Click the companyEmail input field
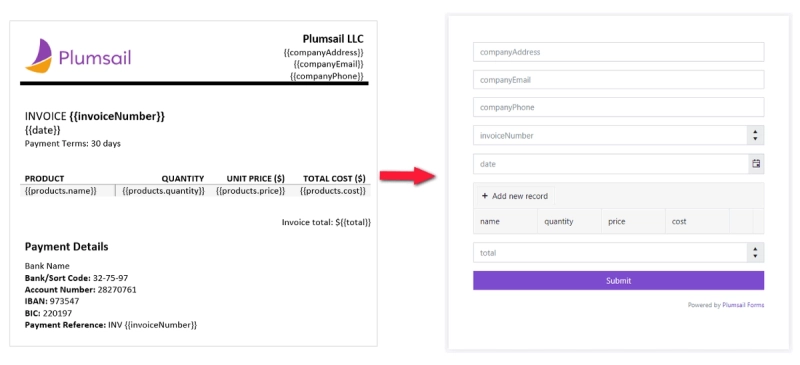Viewport: 800px width, 365px height. [x=618, y=80]
